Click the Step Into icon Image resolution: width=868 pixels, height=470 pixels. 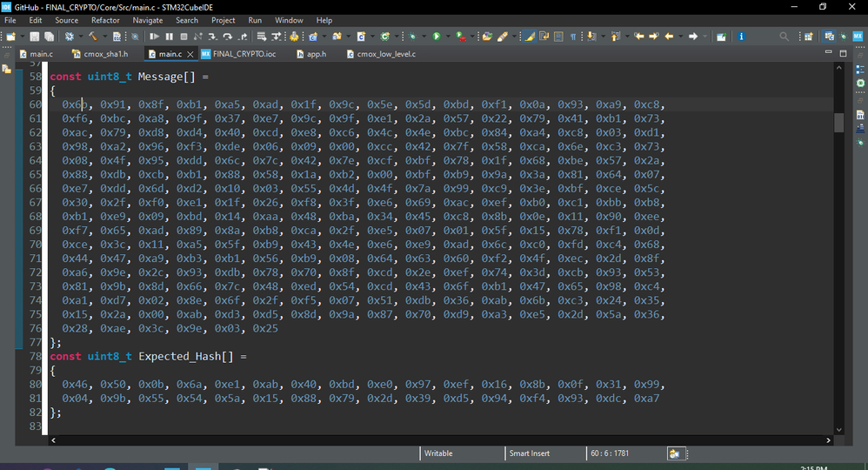(212, 36)
